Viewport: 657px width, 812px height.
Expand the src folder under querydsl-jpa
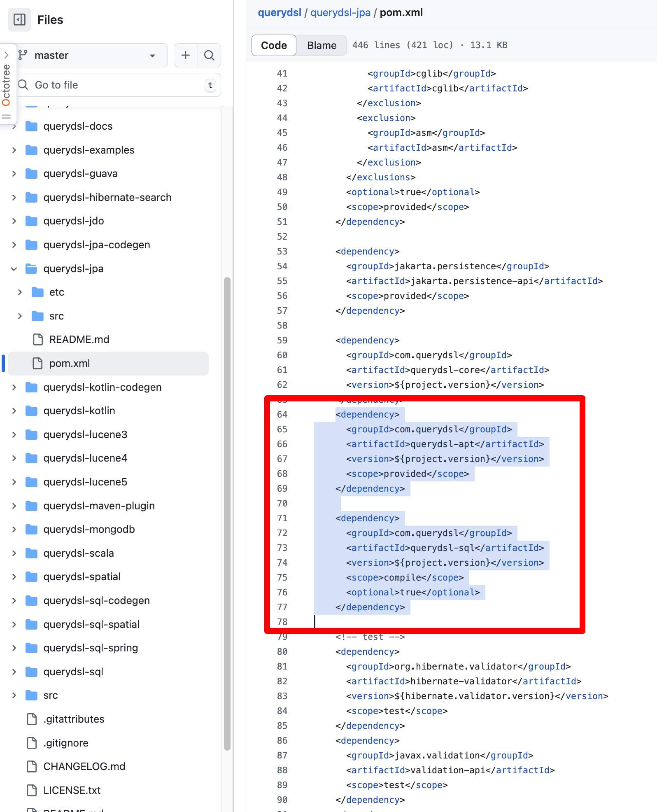click(x=20, y=316)
